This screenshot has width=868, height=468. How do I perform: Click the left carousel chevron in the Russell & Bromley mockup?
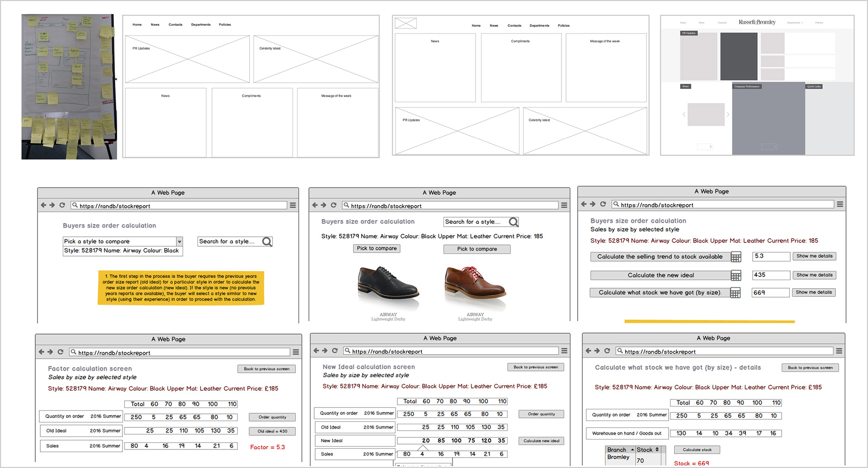point(684,115)
